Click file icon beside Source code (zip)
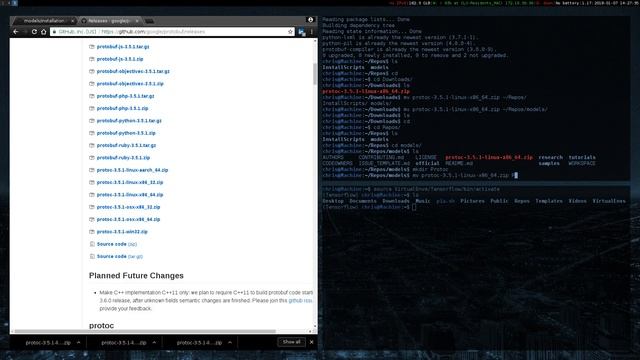640x360 pixels. pyautogui.click(x=92, y=244)
